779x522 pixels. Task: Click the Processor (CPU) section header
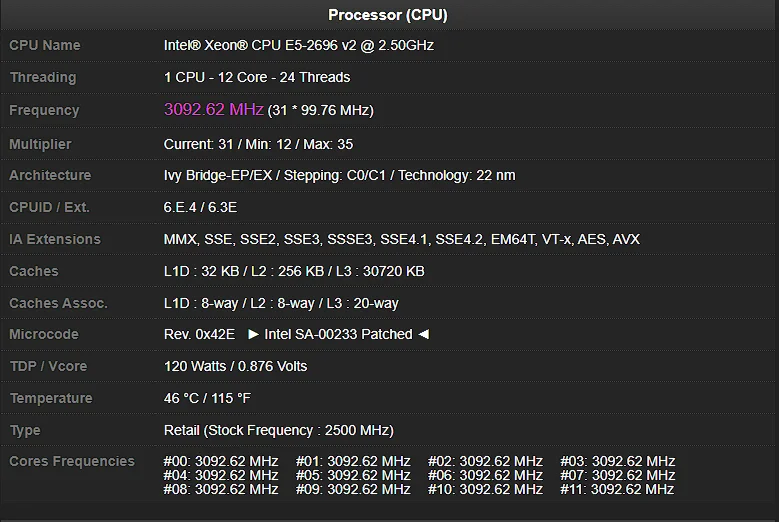[388, 15]
